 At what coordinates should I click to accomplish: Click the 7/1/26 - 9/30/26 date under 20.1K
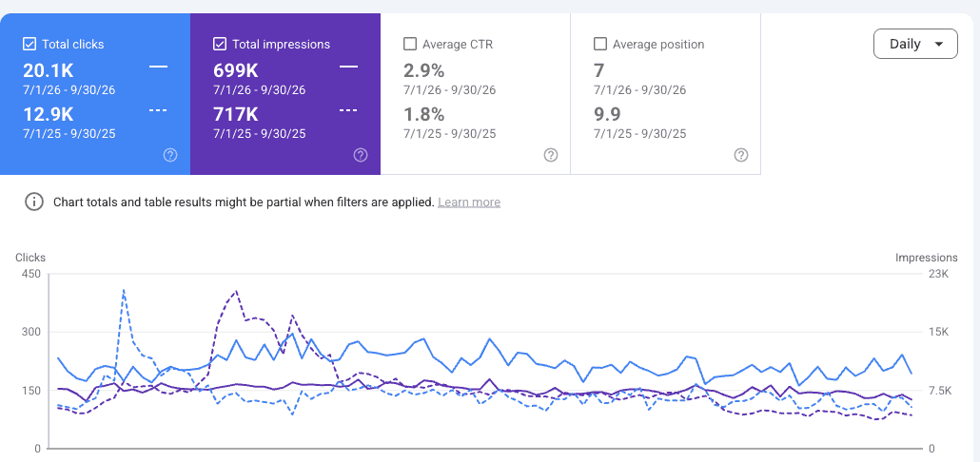69,90
